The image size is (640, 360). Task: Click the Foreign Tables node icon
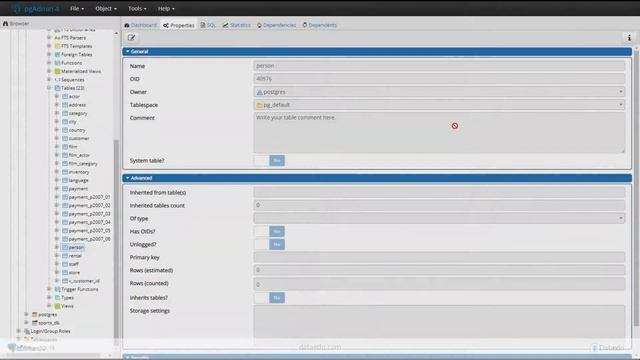tap(57, 54)
